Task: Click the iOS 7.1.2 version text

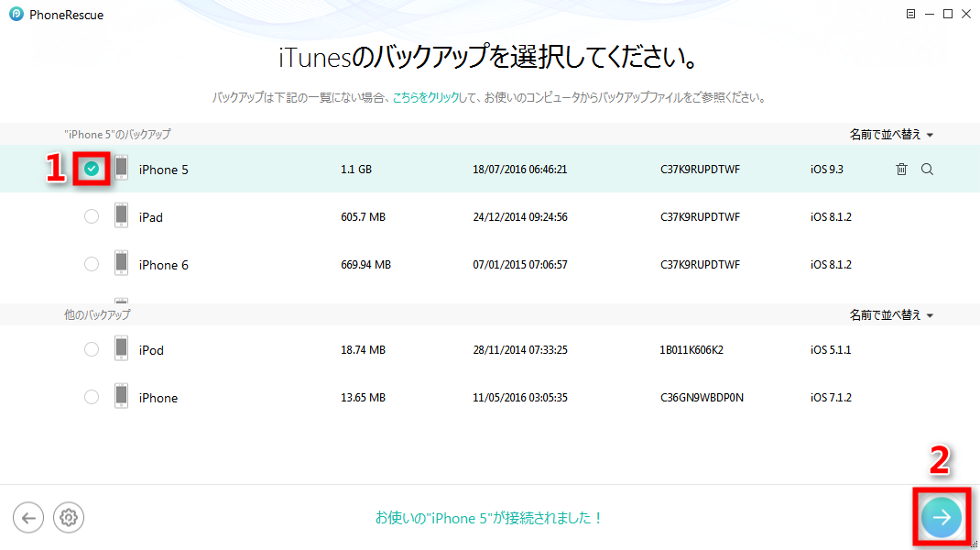Action: [831, 397]
